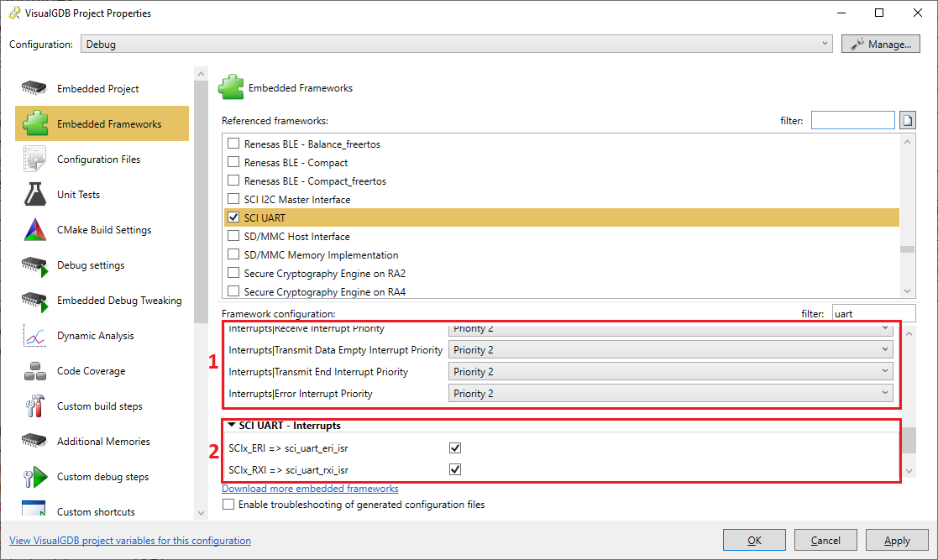The image size is (938, 560).
Task: Enable troubleshooting of generated configuration files
Action: click(228, 505)
